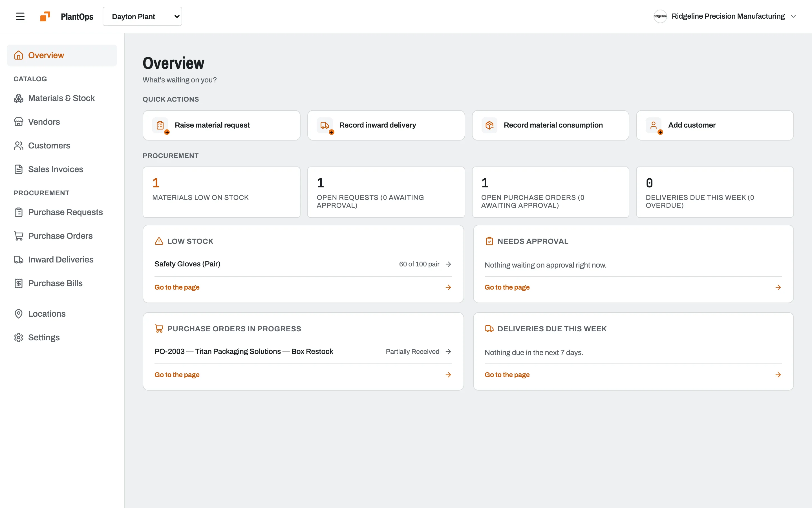Image resolution: width=812 pixels, height=508 pixels.
Task: Click the arrow beside Partially Received status
Action: tap(448, 351)
